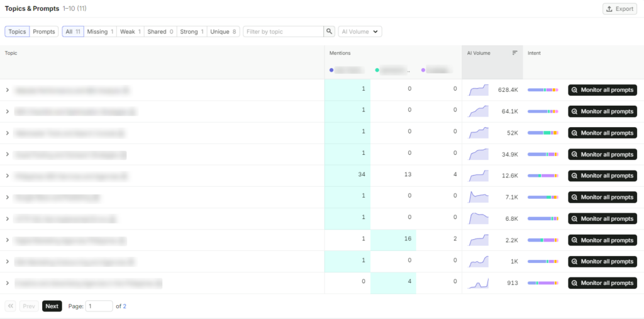The height and width of the screenshot is (319, 644).
Task: Click the search magnifier icon in topic filter
Action: (x=330, y=31)
